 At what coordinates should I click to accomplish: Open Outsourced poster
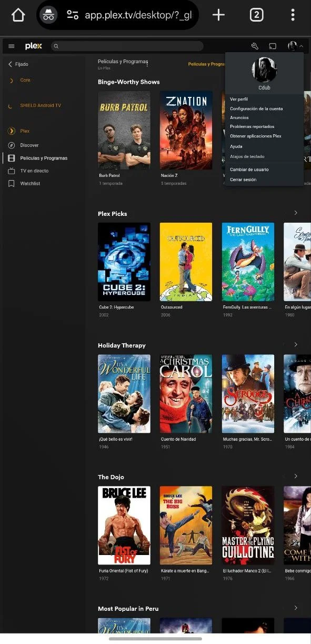coord(186,262)
